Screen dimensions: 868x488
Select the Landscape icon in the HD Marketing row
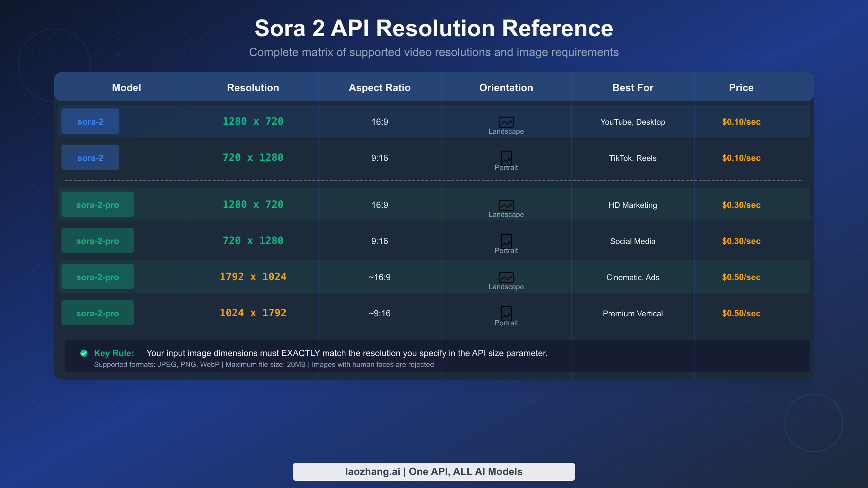(506, 205)
